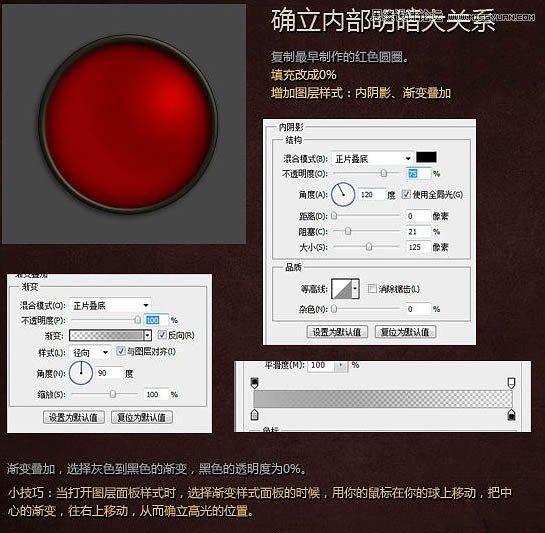545x533 pixels.
Task: Open Inner Shadow blend mode dropdown 正片叠底
Action: [372, 159]
